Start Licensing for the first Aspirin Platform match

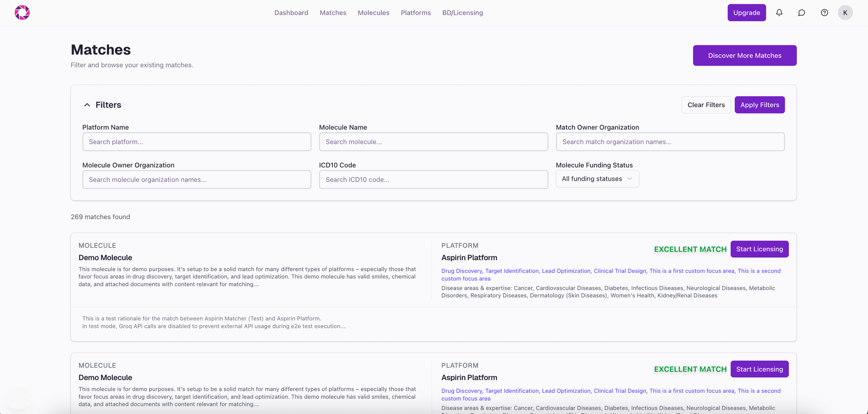pos(759,249)
